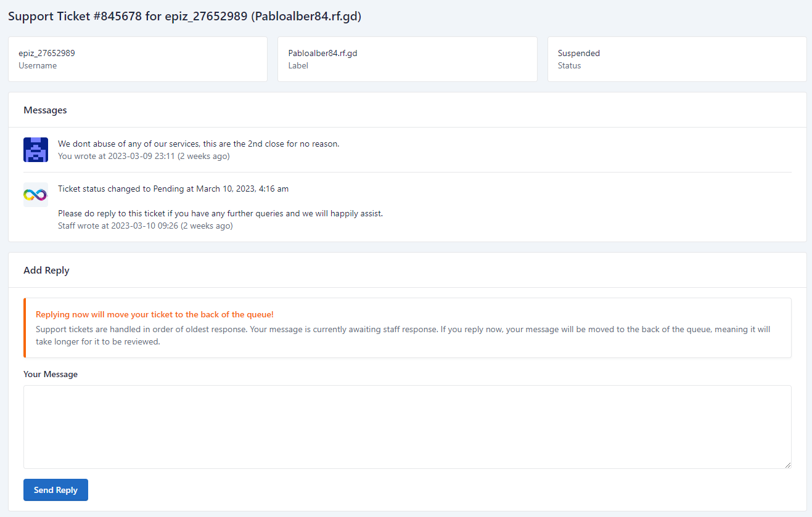Click the Add Reply section header

[46, 271]
